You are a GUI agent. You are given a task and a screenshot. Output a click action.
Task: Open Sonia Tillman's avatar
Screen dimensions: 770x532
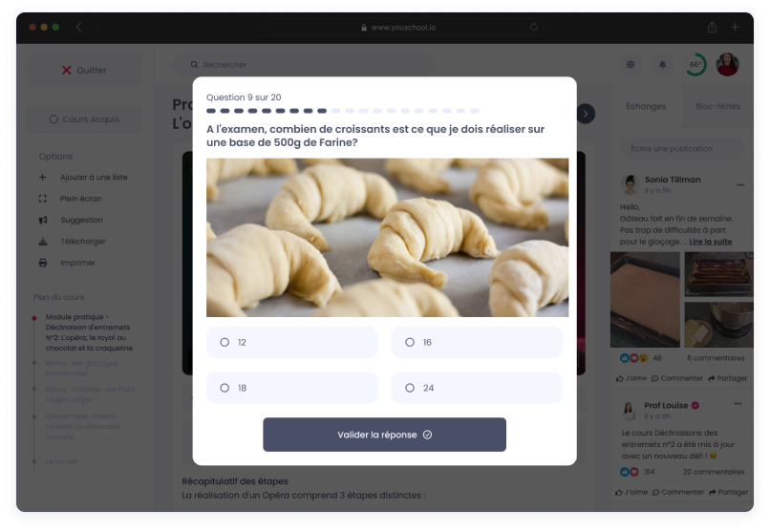(x=629, y=184)
